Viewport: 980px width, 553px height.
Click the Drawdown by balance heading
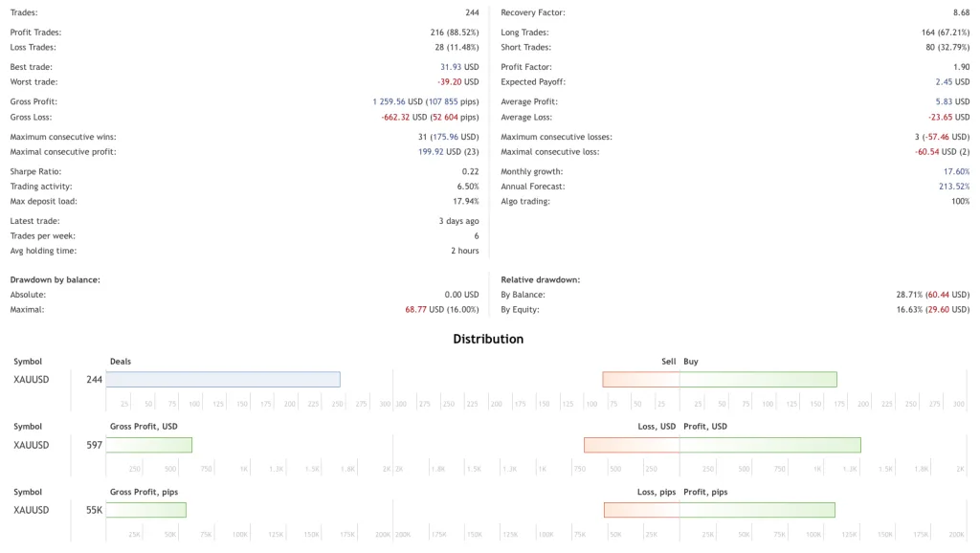coord(56,279)
